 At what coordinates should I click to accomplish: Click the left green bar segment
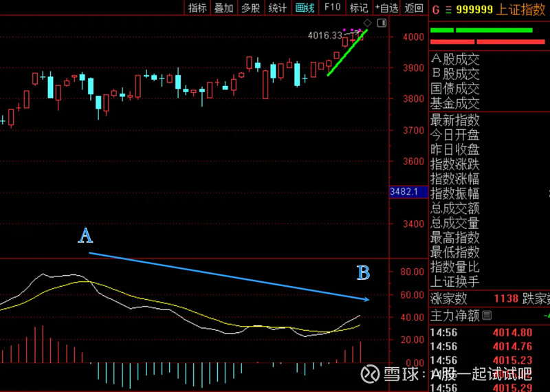442,30
